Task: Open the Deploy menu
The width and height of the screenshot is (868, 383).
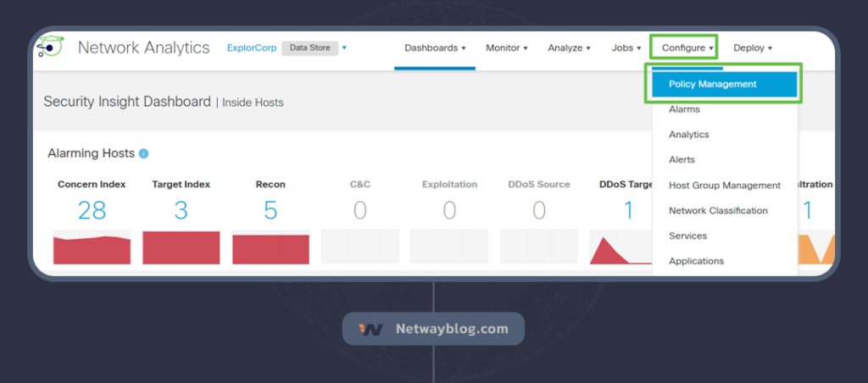Action: (752, 48)
